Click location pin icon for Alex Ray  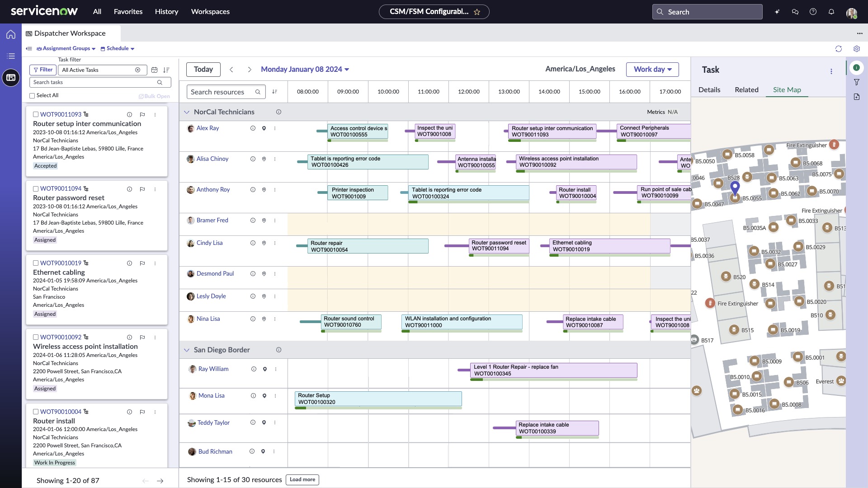[264, 128]
